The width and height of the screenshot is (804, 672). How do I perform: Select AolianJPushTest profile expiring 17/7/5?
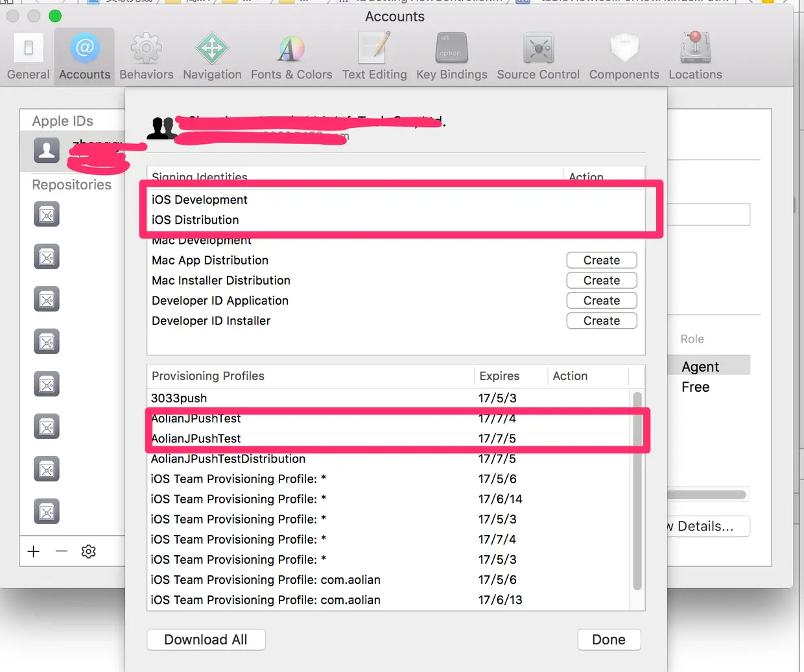(x=389, y=438)
